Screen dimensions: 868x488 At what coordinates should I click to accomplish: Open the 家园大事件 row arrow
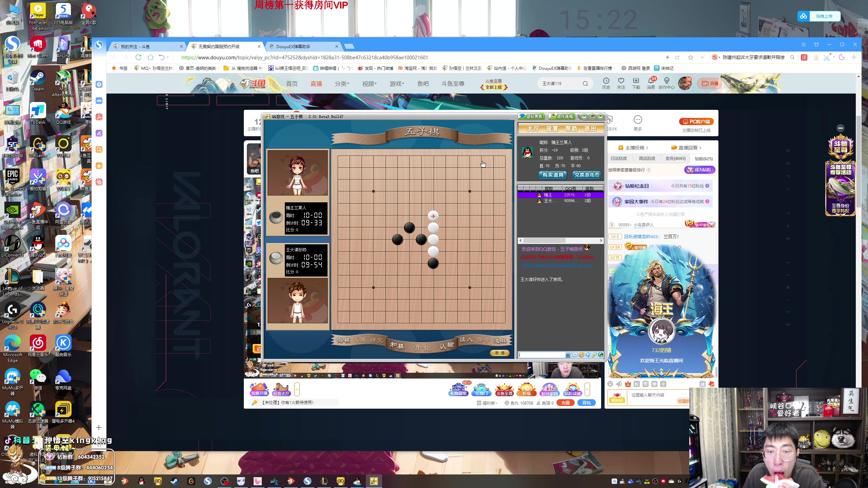[707, 202]
